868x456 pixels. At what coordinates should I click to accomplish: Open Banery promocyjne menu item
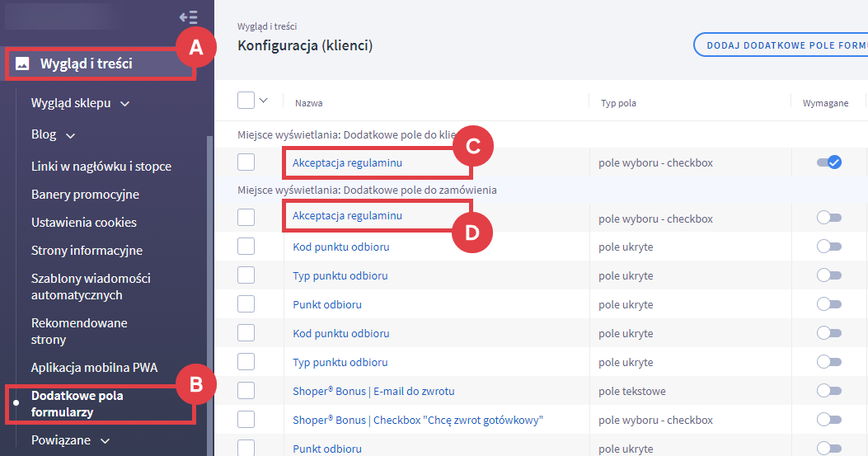click(85, 195)
